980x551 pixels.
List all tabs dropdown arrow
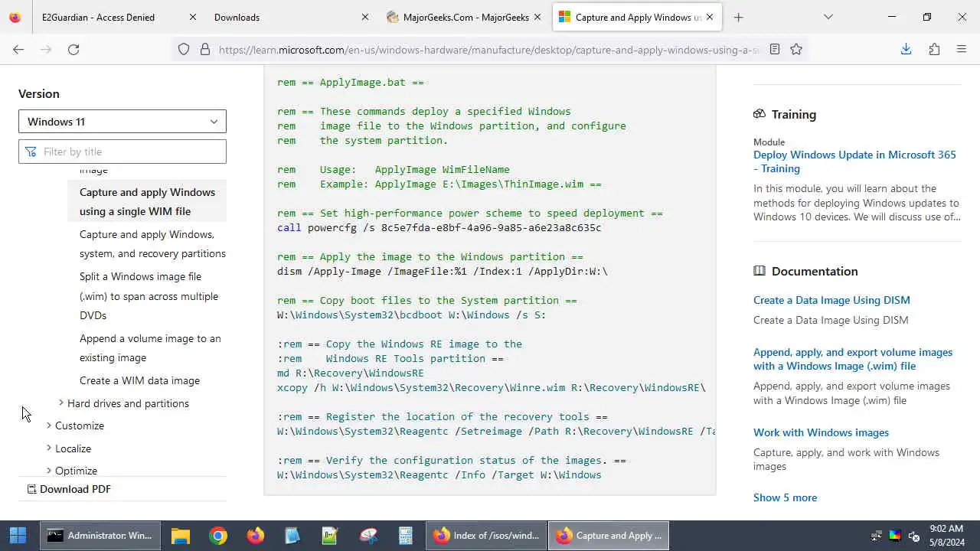[828, 17]
